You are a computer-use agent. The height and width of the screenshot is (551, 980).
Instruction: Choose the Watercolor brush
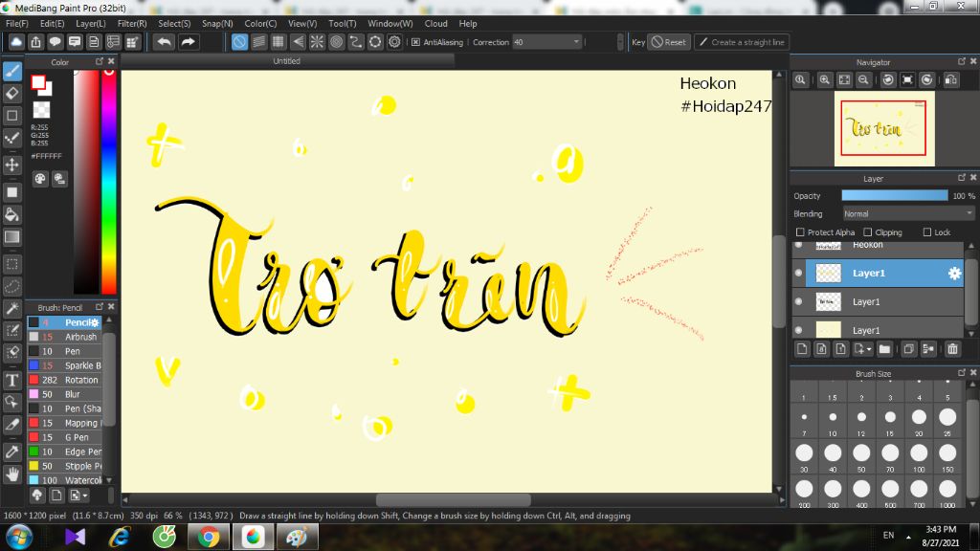point(65,480)
